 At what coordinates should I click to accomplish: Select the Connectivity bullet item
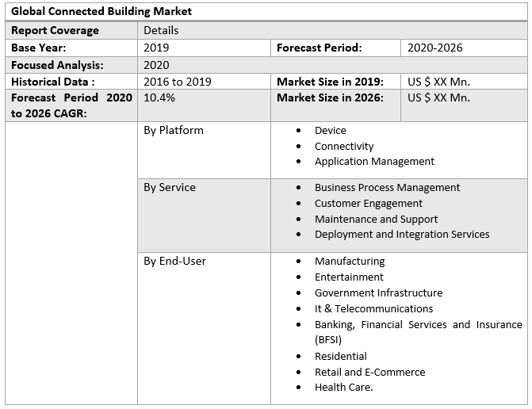[344, 146]
